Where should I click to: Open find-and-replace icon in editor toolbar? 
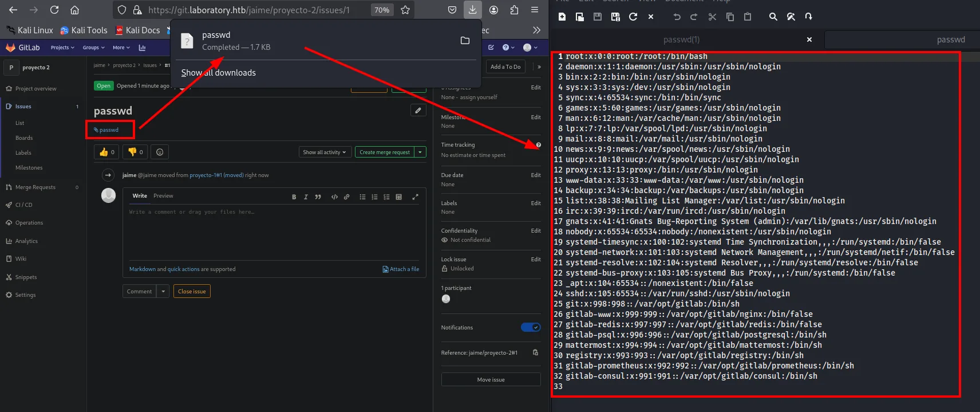coord(791,17)
